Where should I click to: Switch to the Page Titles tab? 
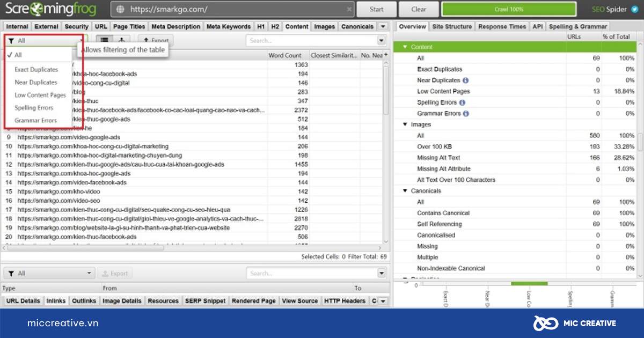click(129, 26)
